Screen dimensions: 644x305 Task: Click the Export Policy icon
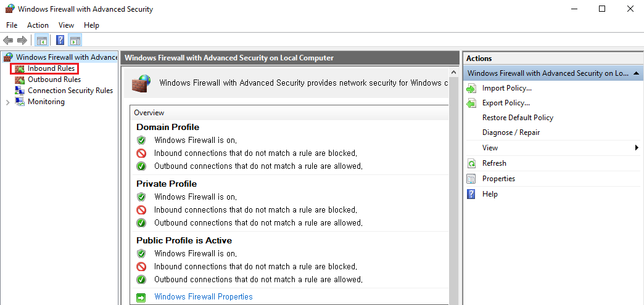[472, 103]
